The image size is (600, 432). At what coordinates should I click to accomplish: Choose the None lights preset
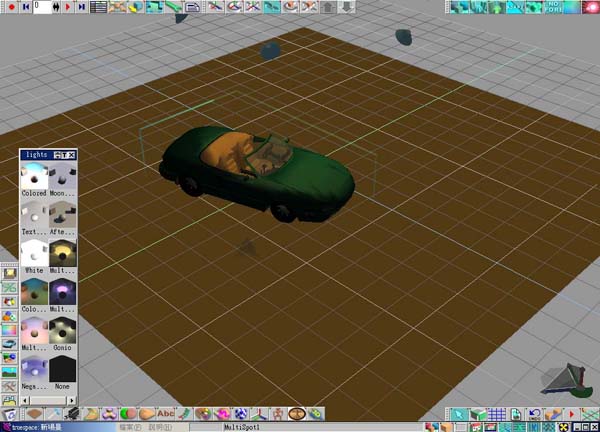(63, 369)
